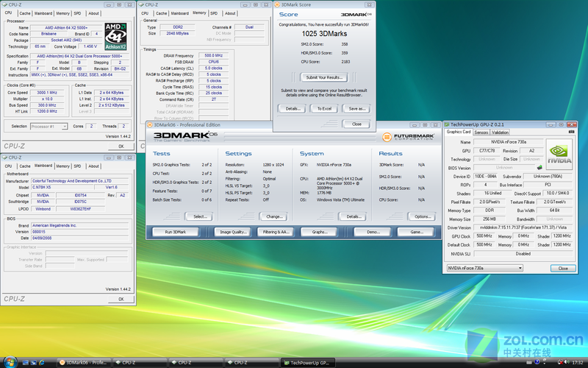Select Graphics Card tab in GPU-Z
588x368 pixels.
click(458, 132)
